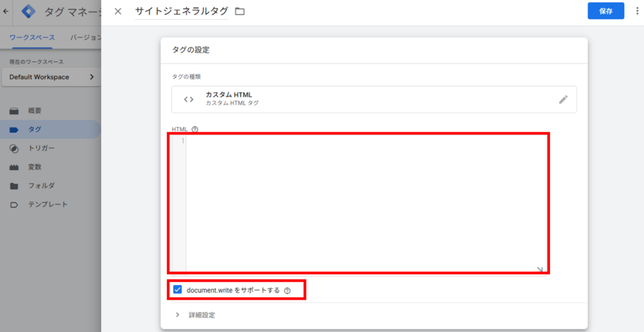Select トリガー in the sidebar
The width and height of the screenshot is (644, 332).
41,148
